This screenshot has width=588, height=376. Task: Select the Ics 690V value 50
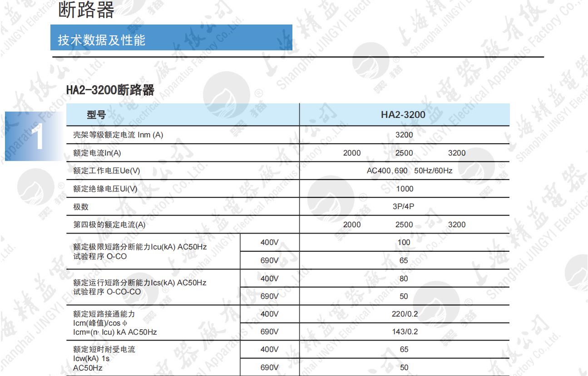(404, 296)
